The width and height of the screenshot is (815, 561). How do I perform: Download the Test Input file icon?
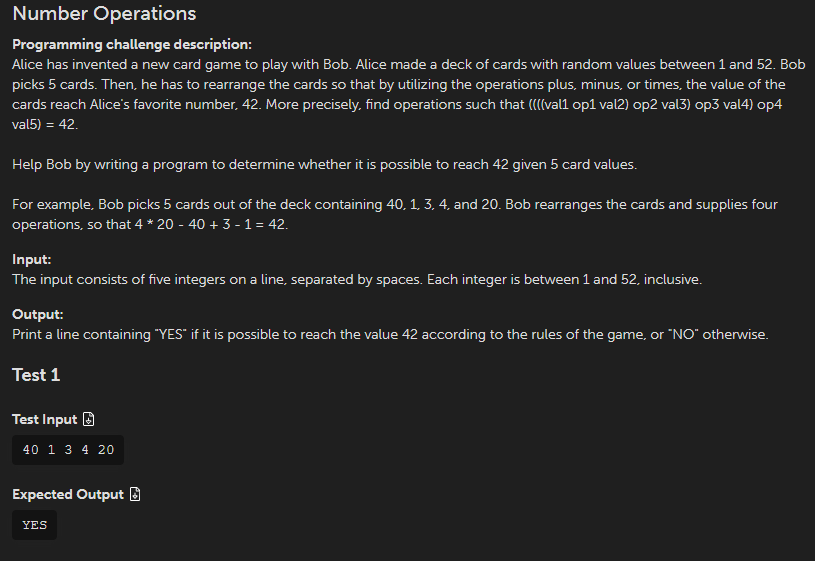pos(88,419)
